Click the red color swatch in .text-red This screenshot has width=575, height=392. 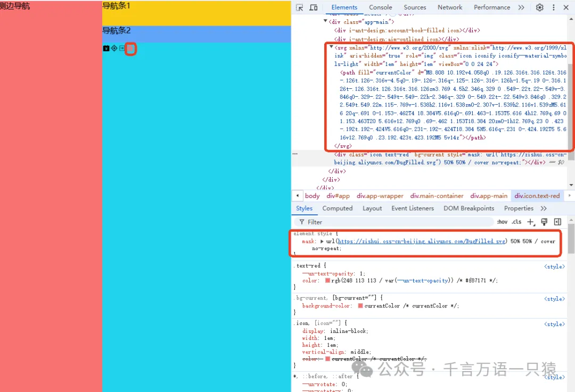[x=328, y=280]
